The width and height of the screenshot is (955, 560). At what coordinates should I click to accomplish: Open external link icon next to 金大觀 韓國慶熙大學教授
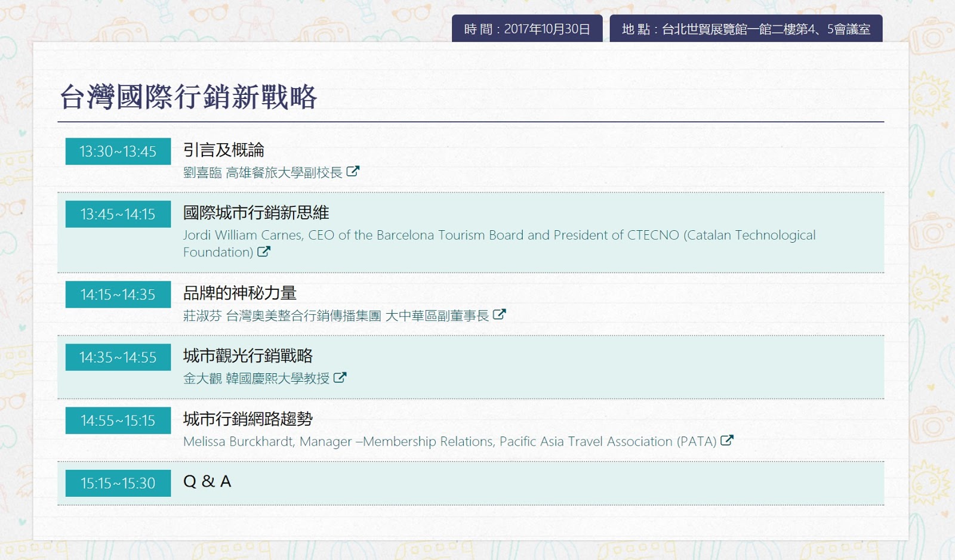pyautogui.click(x=340, y=378)
